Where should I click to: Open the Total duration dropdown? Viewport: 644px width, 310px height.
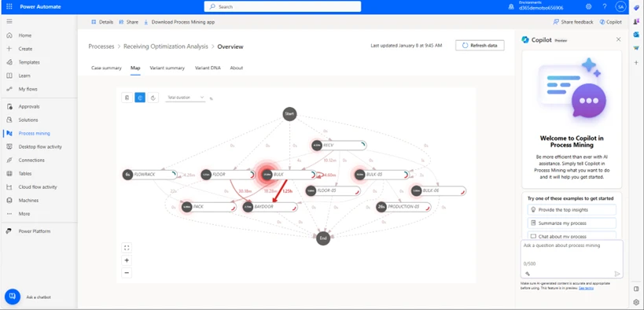186,98
